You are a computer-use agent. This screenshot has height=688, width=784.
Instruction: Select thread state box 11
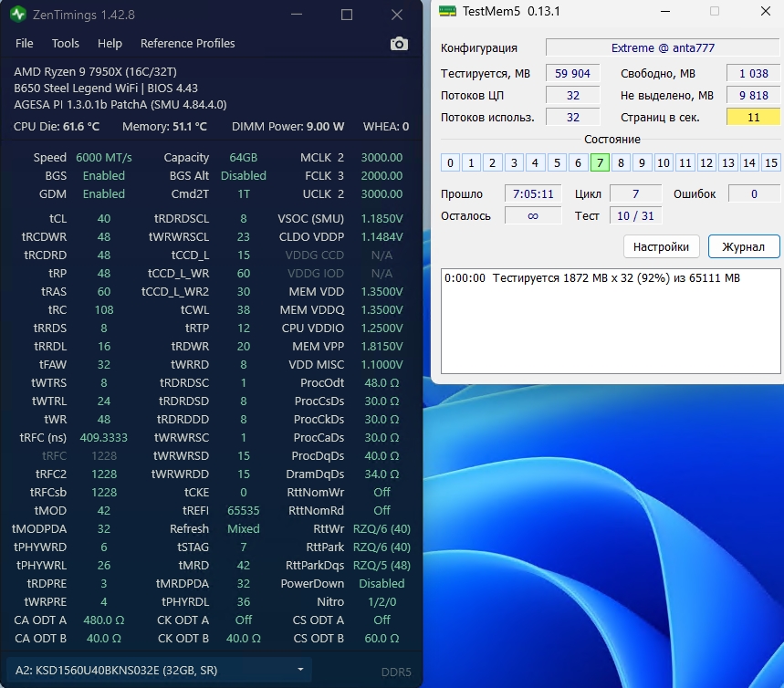click(685, 163)
